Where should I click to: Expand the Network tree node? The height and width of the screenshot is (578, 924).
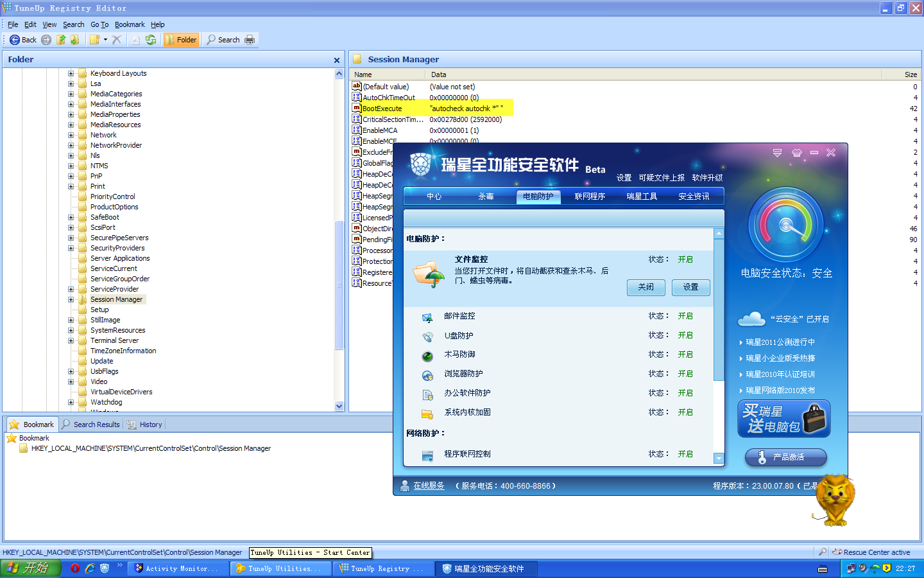coord(71,136)
